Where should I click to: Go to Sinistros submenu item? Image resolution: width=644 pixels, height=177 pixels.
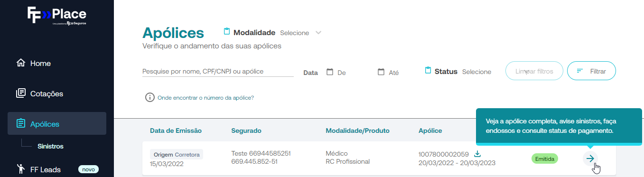(51, 146)
